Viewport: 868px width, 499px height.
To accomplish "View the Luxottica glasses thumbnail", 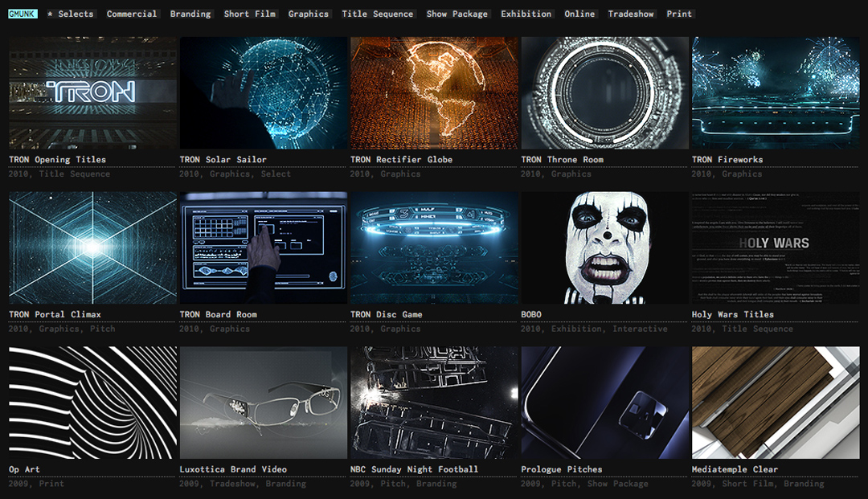I will [x=264, y=403].
